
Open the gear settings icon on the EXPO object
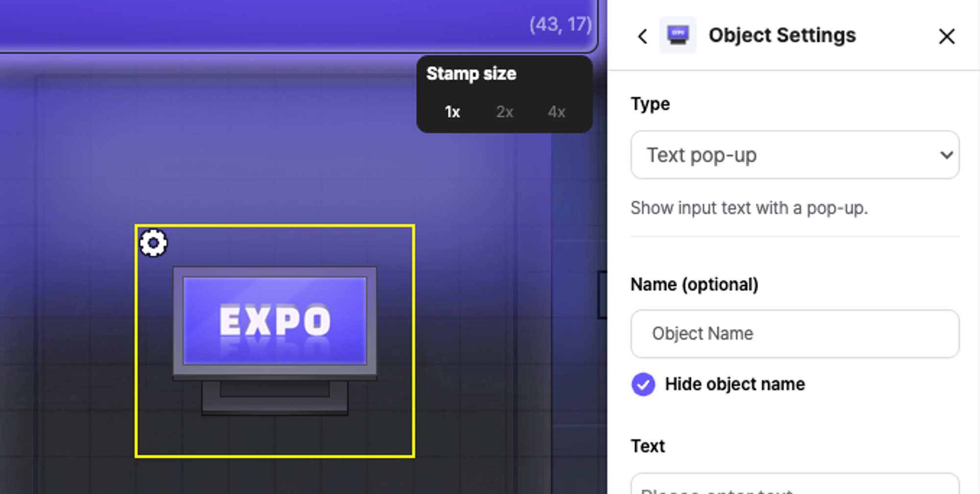pos(153,243)
